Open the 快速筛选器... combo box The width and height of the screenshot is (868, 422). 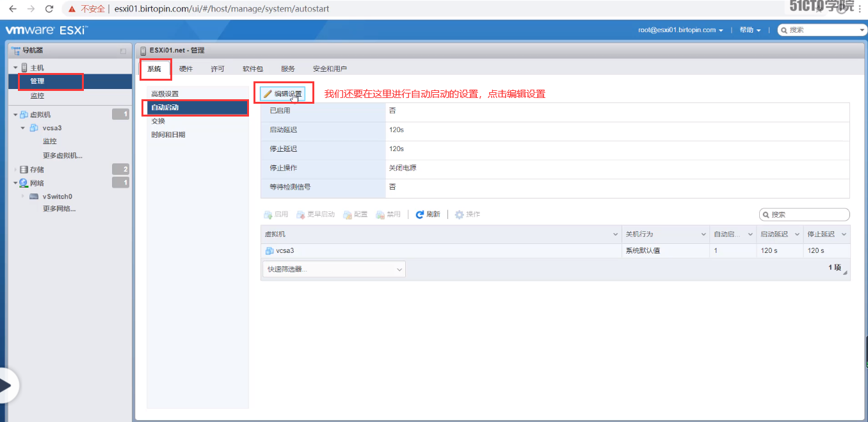[334, 270]
